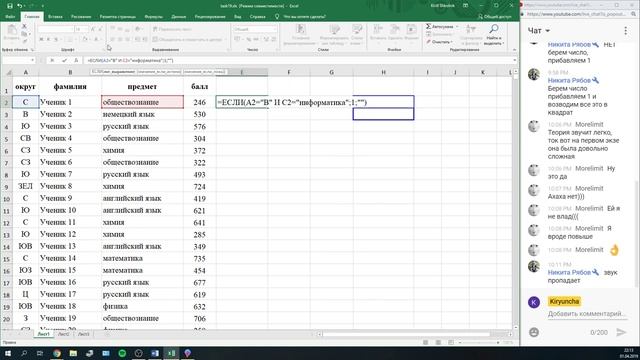
Task: Switch to the Review ribbon tab
Action: (210, 17)
